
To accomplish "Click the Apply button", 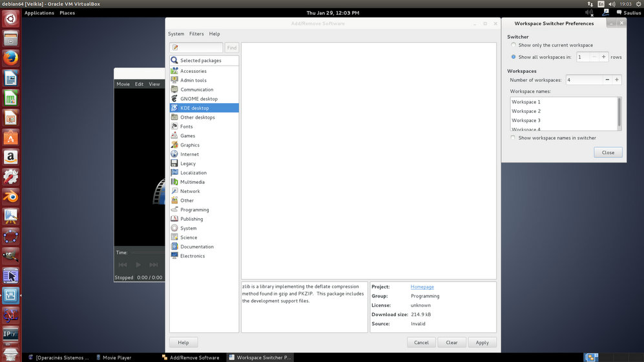I will (x=482, y=343).
